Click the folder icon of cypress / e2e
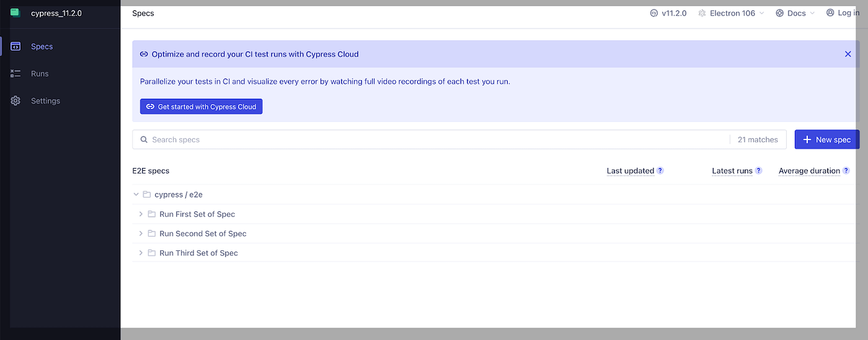Image resolution: width=868 pixels, height=340 pixels. [x=147, y=194]
